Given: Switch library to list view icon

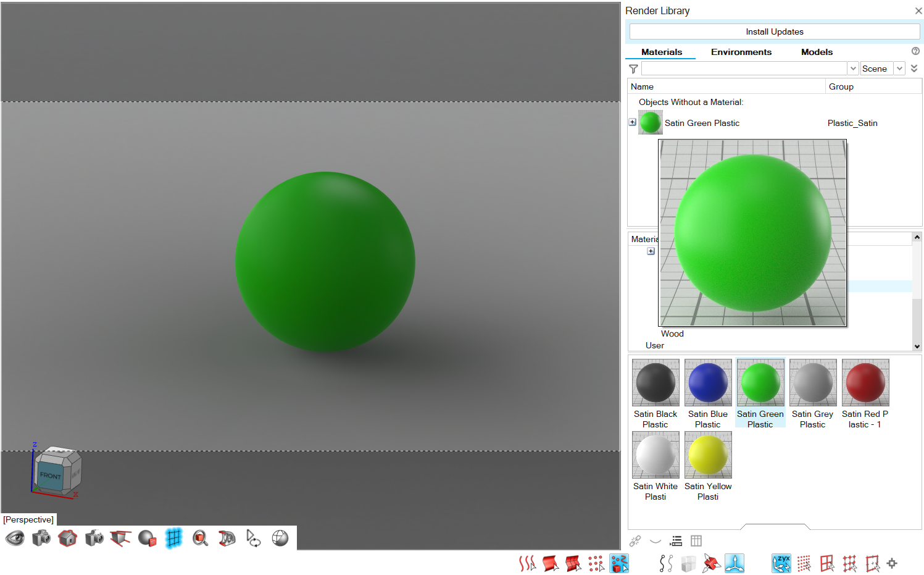Looking at the screenshot, I should 676,541.
